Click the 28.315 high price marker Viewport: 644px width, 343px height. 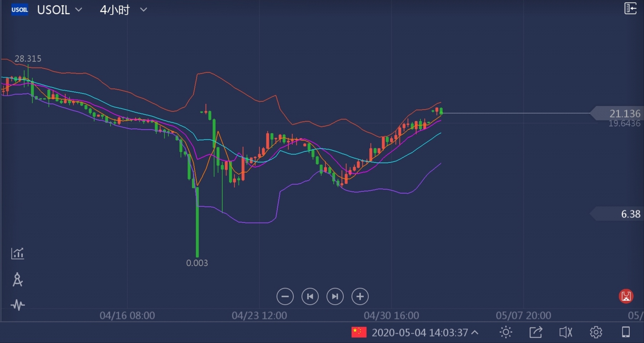tap(28, 59)
